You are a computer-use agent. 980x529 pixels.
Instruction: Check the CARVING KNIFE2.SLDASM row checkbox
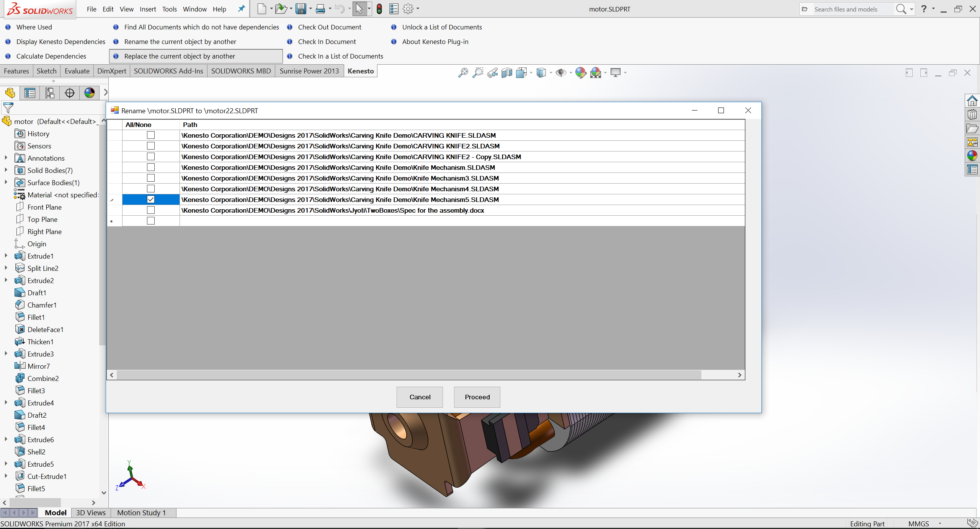tap(151, 146)
